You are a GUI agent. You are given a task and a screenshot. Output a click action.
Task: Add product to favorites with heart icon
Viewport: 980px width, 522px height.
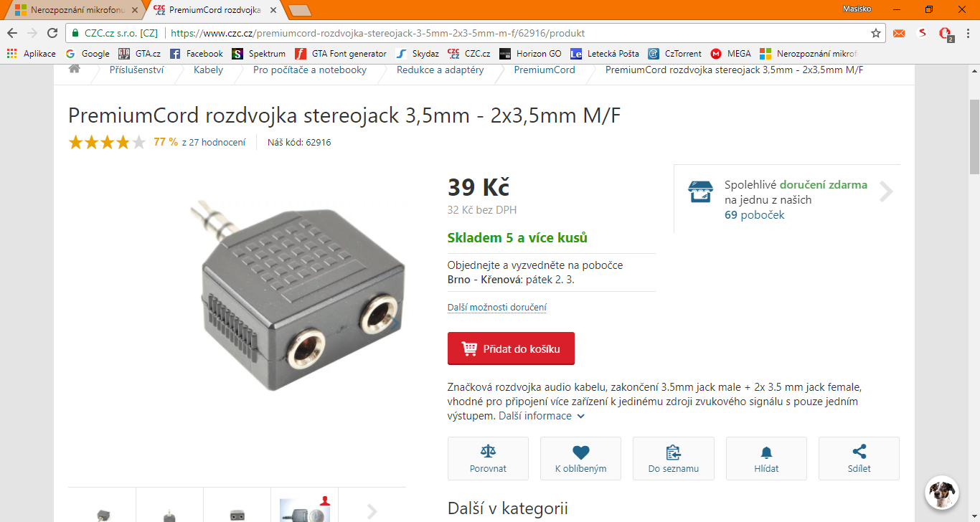tap(581, 452)
